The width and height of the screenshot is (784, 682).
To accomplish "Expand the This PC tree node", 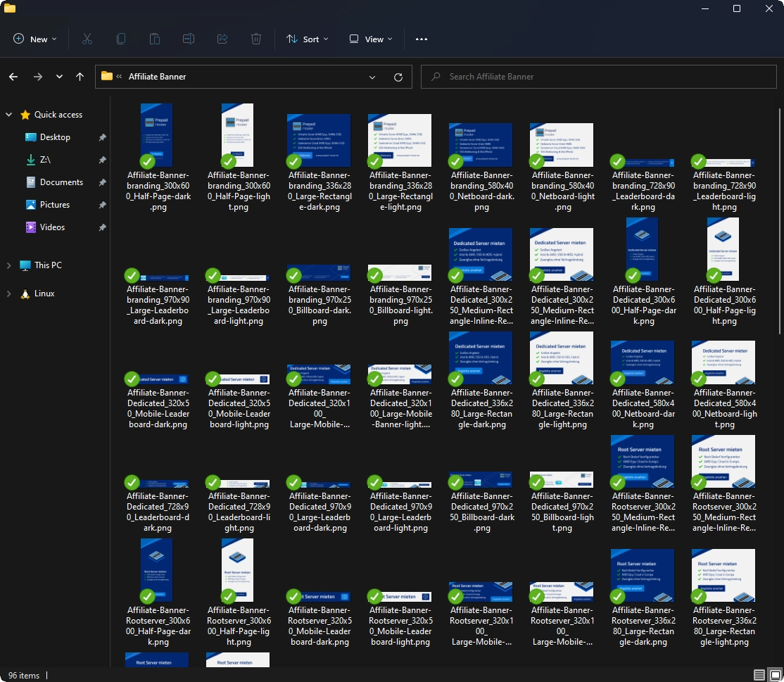I will 9,265.
